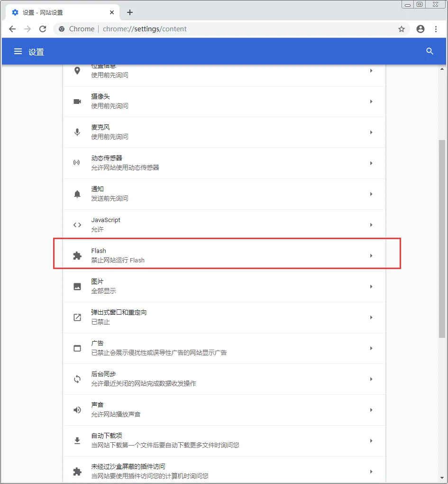
Task: Open the 声音 settings entry
Action: [x=224, y=410]
